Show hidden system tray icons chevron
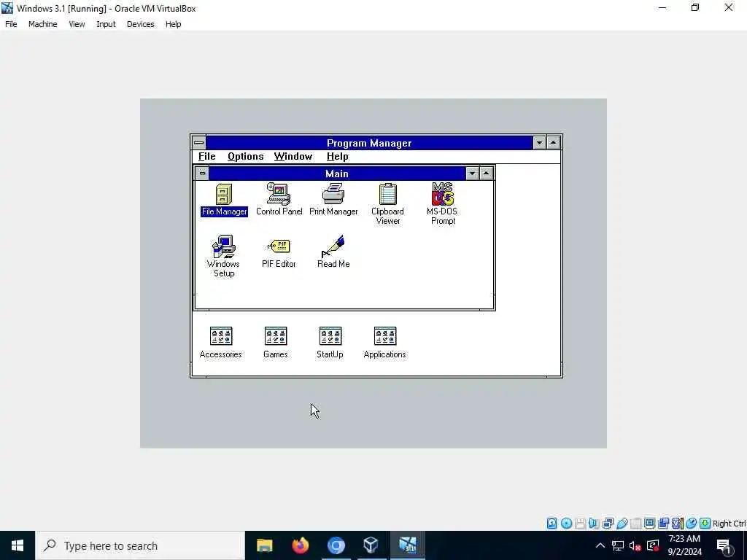 click(x=600, y=545)
